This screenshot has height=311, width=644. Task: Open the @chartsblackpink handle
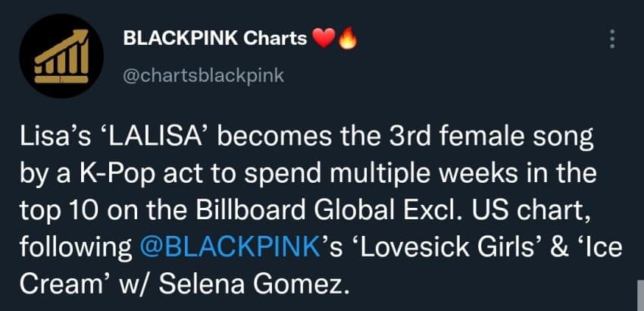click(x=203, y=76)
